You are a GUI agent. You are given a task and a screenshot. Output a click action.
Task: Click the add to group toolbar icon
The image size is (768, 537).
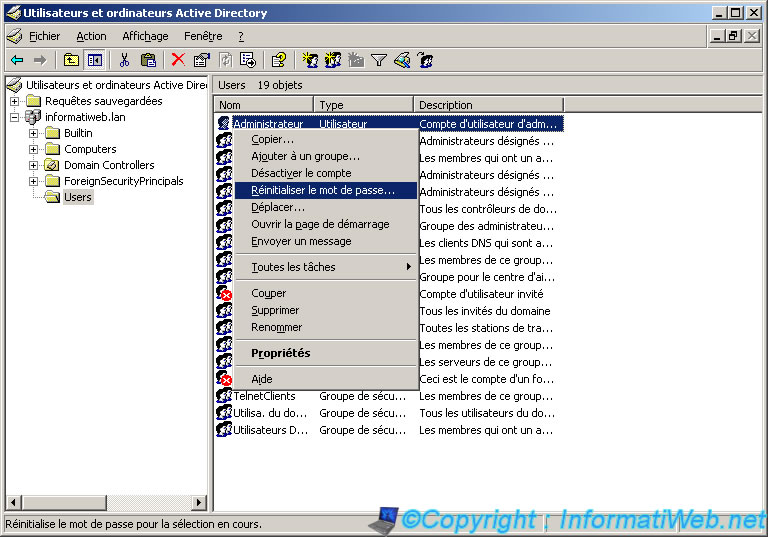point(425,60)
